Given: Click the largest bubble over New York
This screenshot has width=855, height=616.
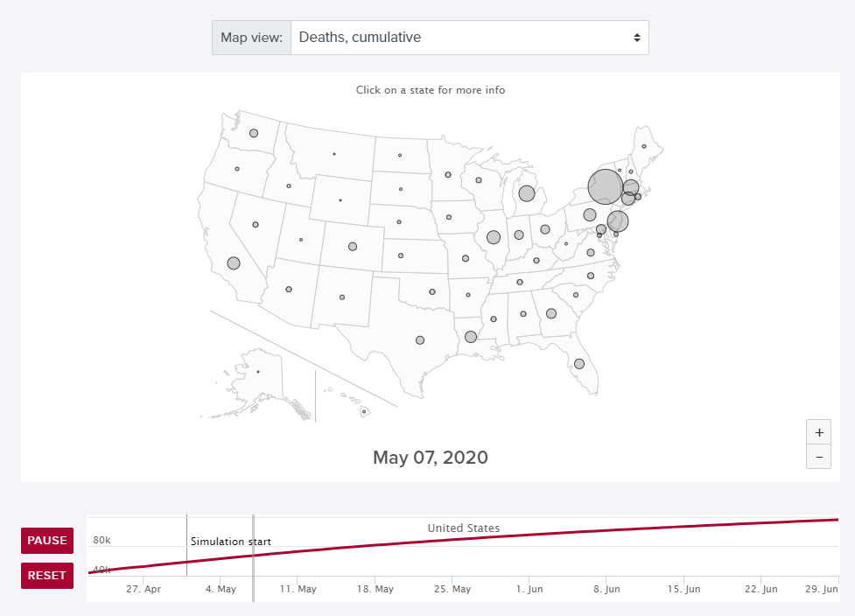Looking at the screenshot, I should click(x=605, y=186).
